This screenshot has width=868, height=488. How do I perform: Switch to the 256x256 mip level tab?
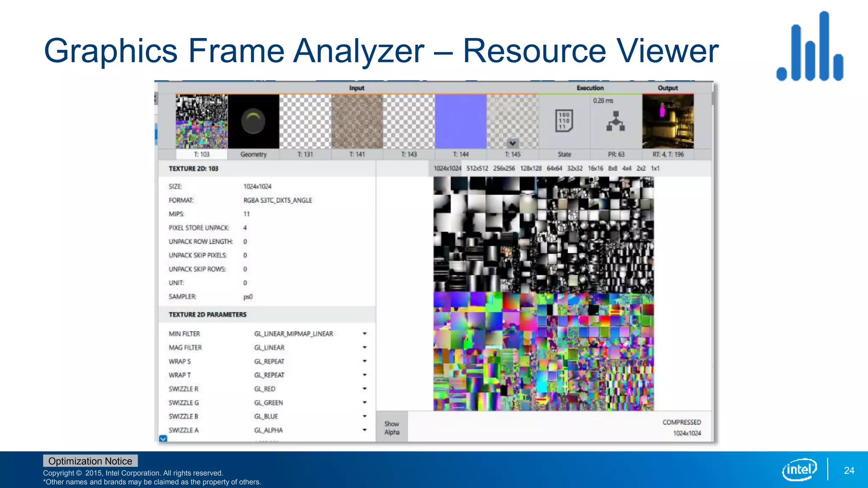click(504, 169)
